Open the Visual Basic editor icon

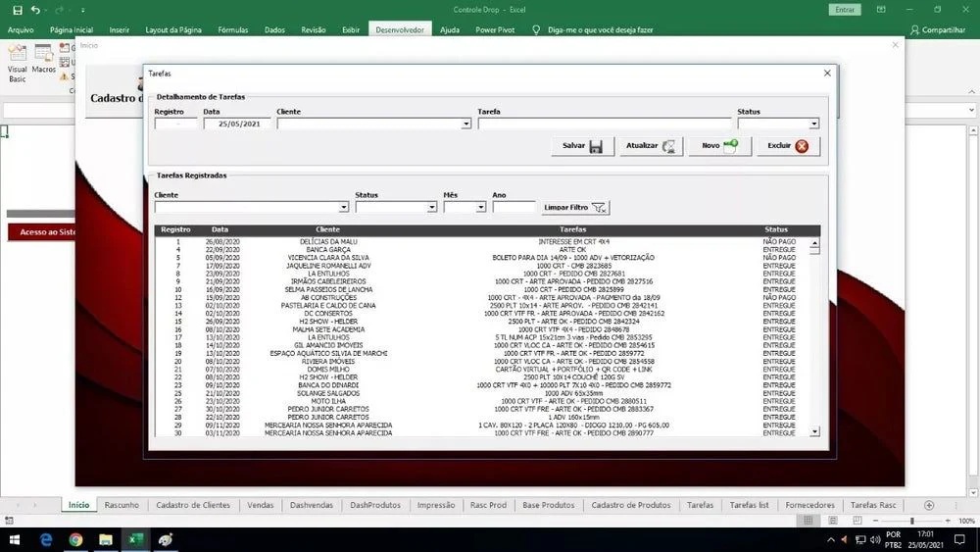click(x=18, y=64)
